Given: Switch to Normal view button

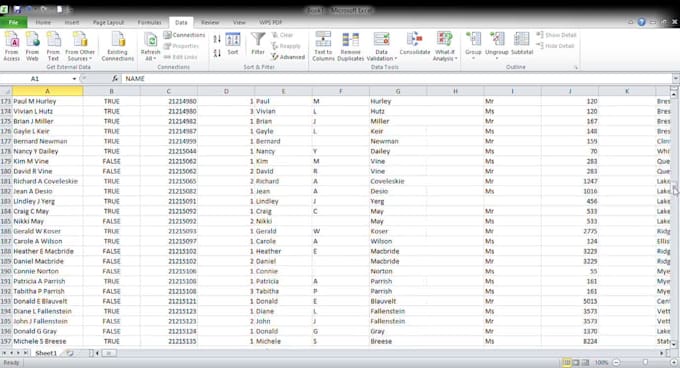Looking at the screenshot, I should [566, 362].
